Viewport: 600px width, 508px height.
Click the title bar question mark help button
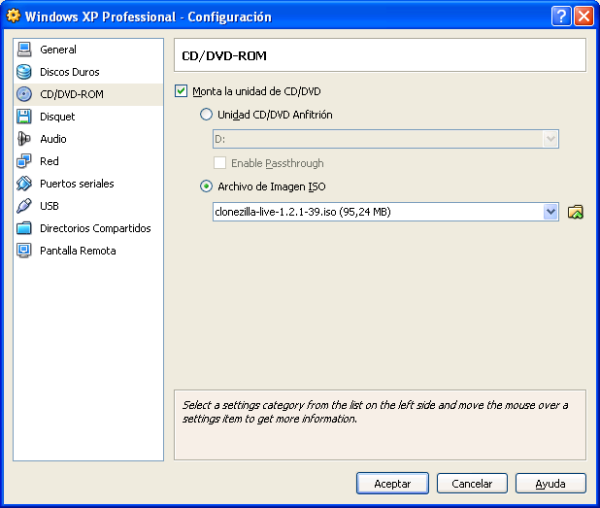tap(561, 17)
